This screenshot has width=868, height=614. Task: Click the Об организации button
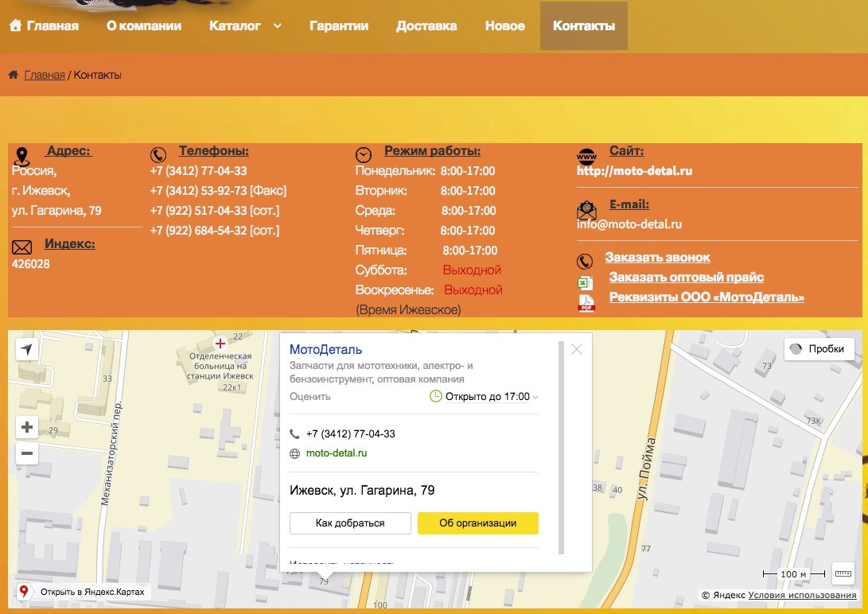tap(477, 523)
